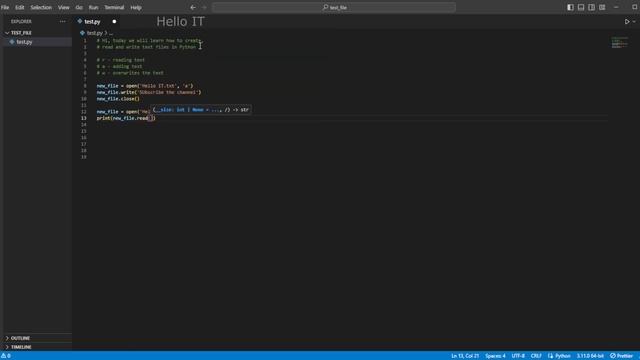Open the customize layout icon
640x360 pixels.
(x=602, y=7)
